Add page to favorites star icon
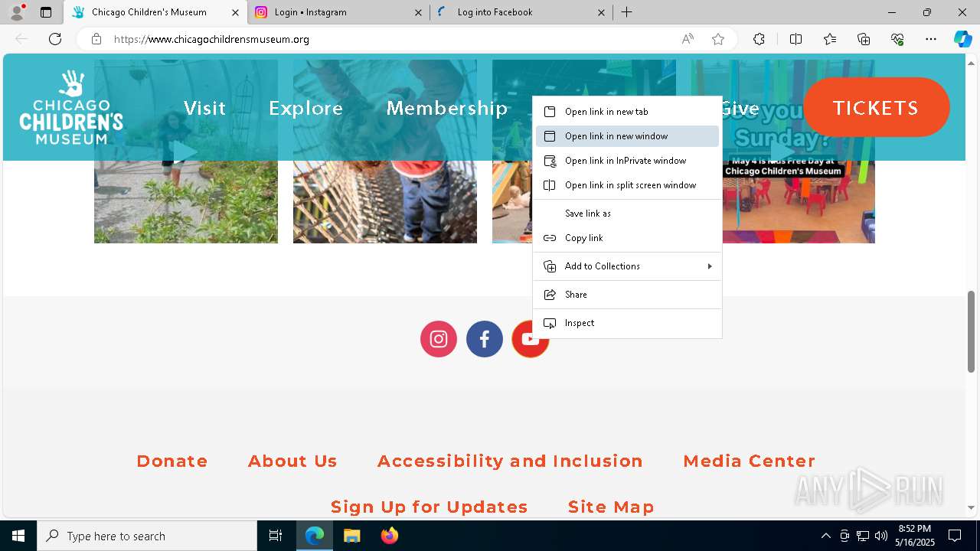Image resolution: width=980 pixels, height=551 pixels. pyautogui.click(x=718, y=39)
